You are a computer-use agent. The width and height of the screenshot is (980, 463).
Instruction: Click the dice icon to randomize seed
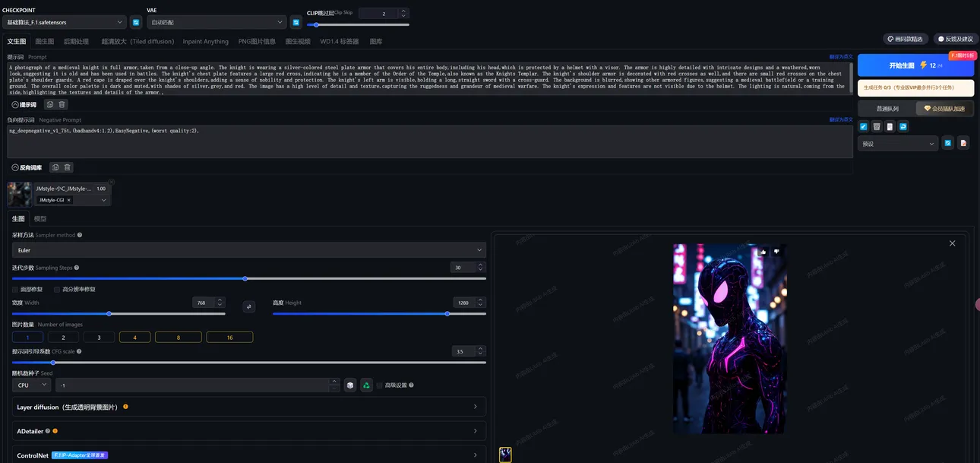[x=349, y=385]
